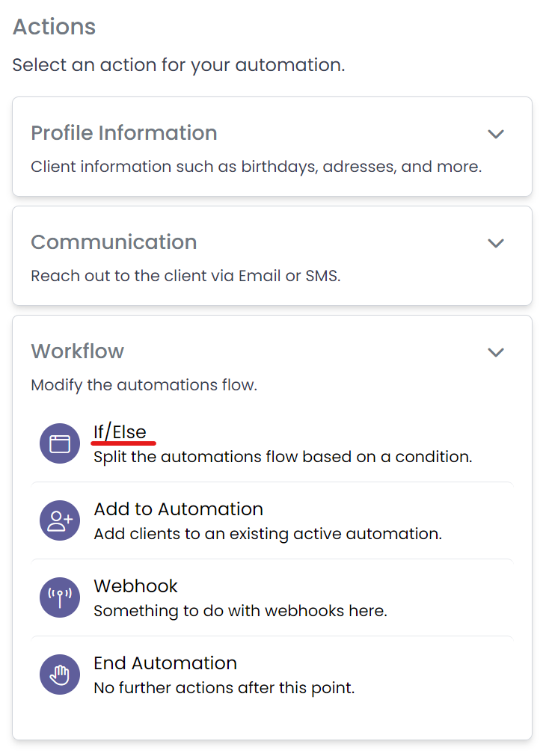
Task: Click "Something to do with webhooks" text
Action: (240, 611)
